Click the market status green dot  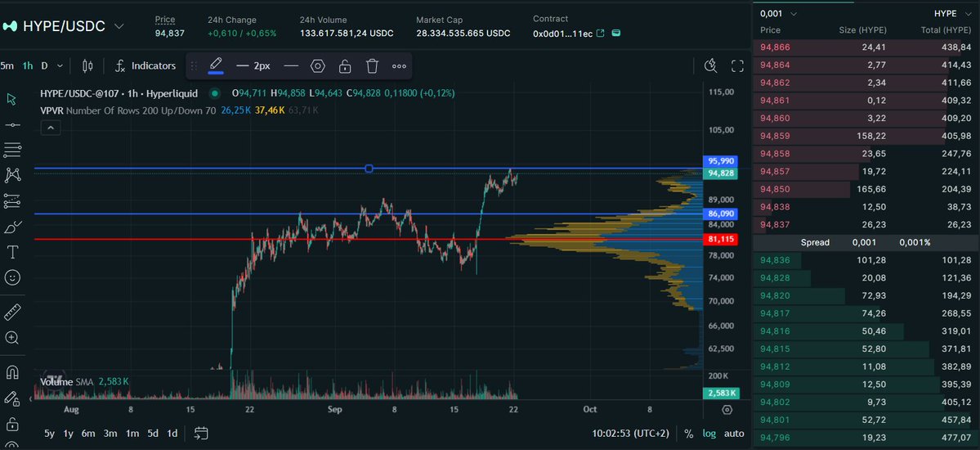coord(215,93)
